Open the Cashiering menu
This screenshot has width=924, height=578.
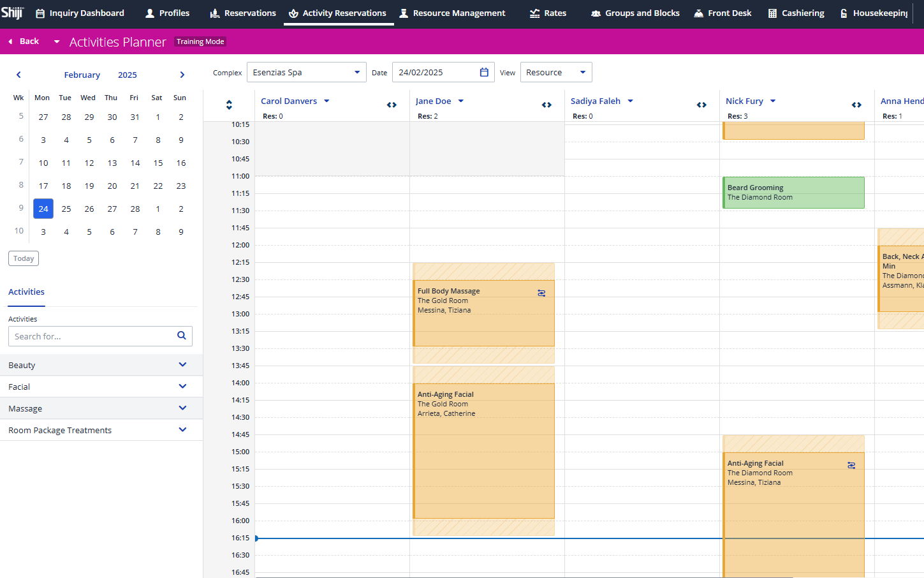click(x=796, y=13)
